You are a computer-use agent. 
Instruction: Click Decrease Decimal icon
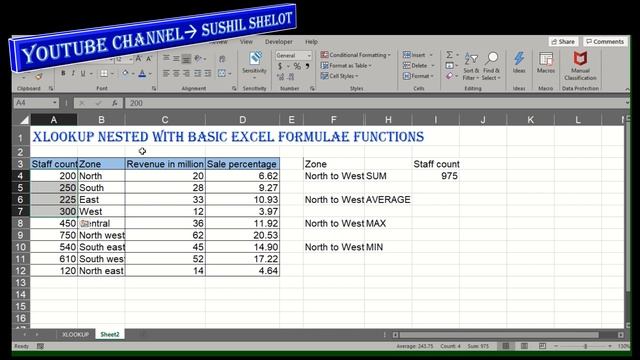point(291,77)
